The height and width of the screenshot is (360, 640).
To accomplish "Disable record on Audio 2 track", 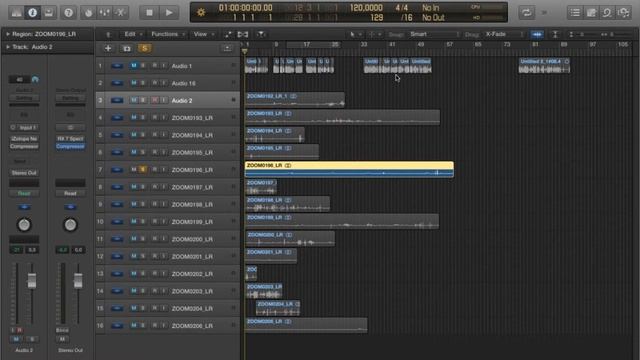I will pos(154,100).
